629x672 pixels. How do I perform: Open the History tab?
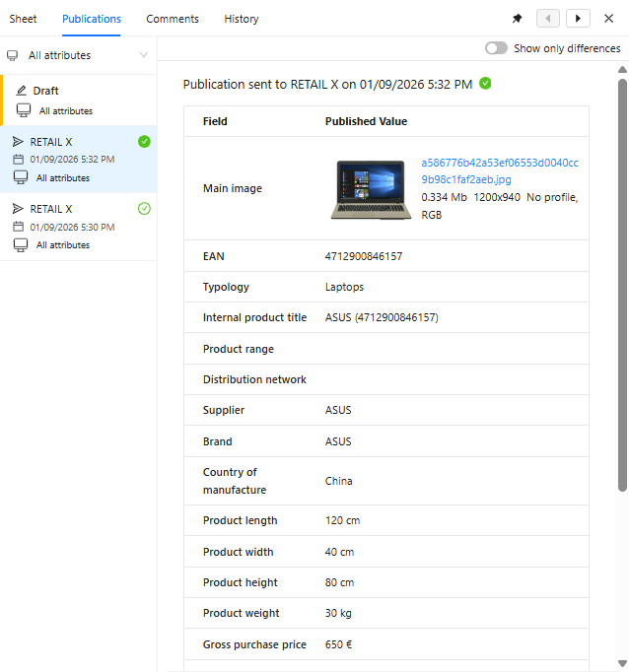tap(242, 19)
